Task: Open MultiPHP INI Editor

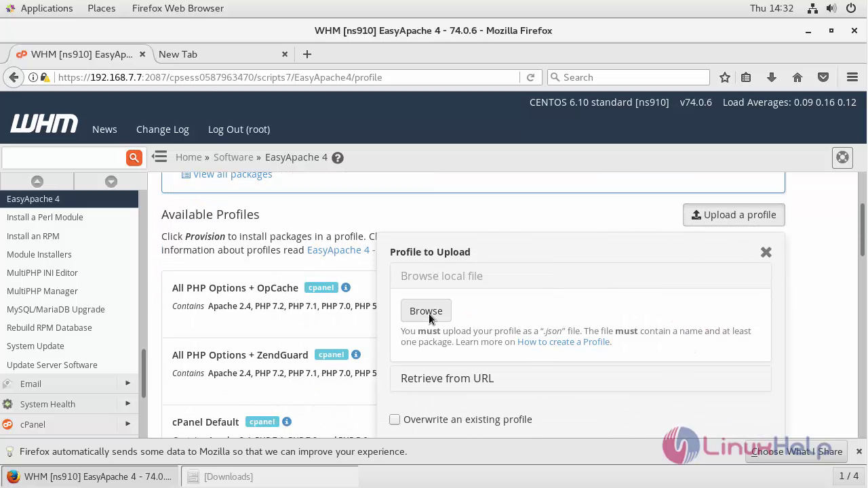Action: point(42,272)
